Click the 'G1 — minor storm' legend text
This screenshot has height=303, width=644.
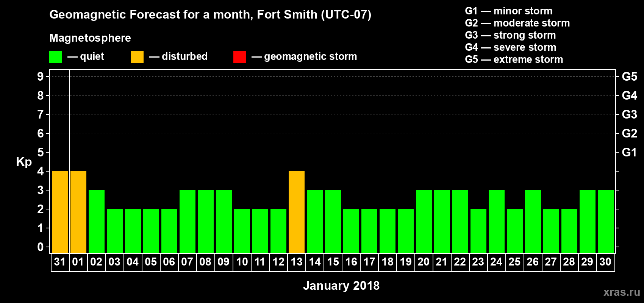point(509,11)
